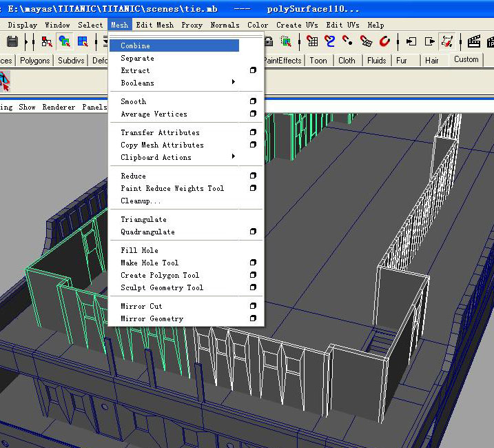The image size is (494, 448).
Task: Switch to the Toon shelf tab
Action: click(318, 60)
